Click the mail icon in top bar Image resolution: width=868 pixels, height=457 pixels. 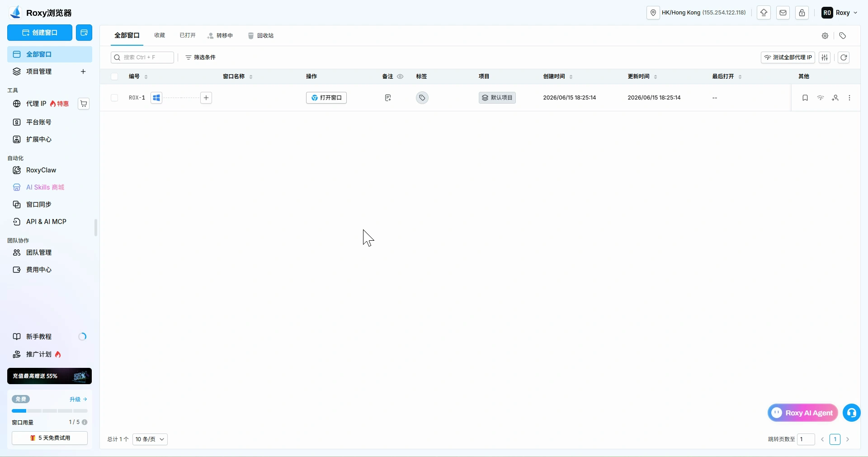click(783, 13)
